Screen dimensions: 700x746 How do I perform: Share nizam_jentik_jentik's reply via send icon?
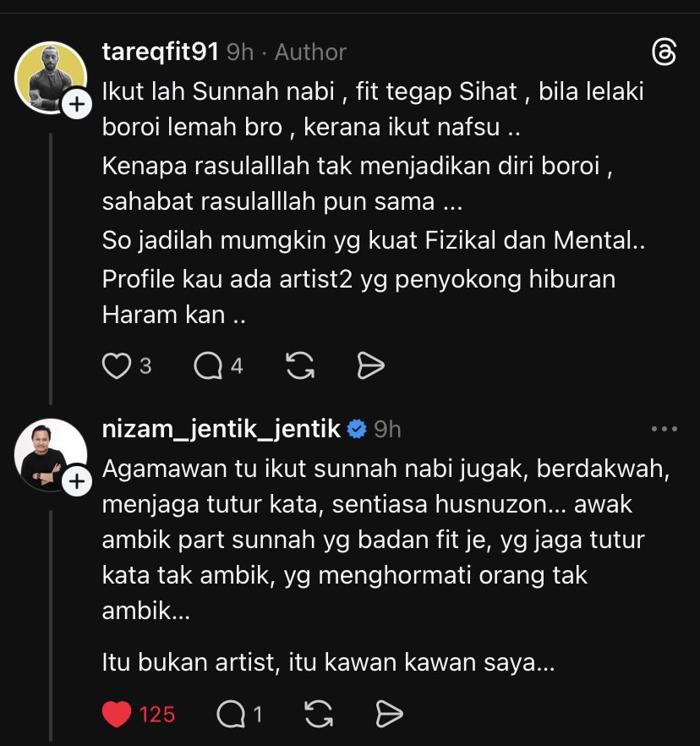click(x=388, y=715)
